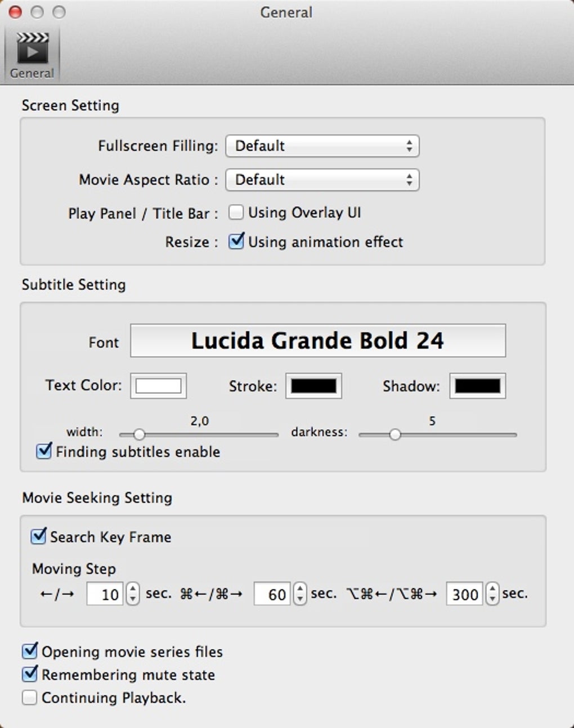The width and height of the screenshot is (574, 728).
Task: Uncheck Remembering mute state
Action: pyautogui.click(x=30, y=674)
